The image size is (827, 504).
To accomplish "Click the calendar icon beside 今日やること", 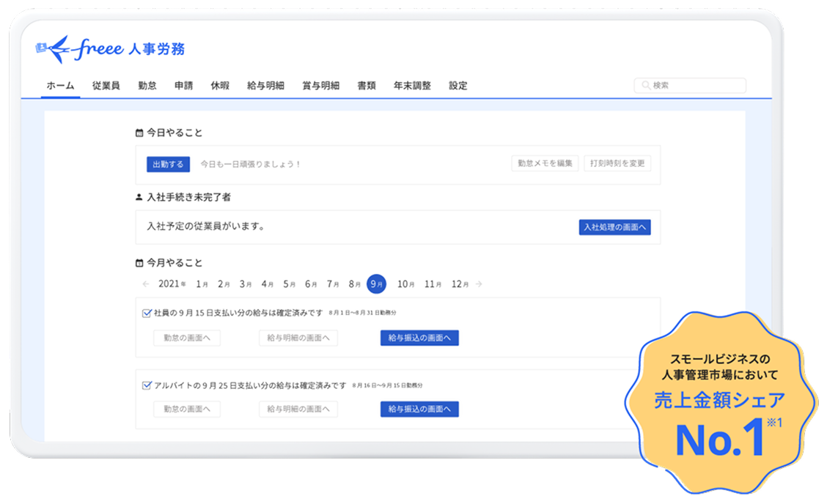I will (139, 133).
